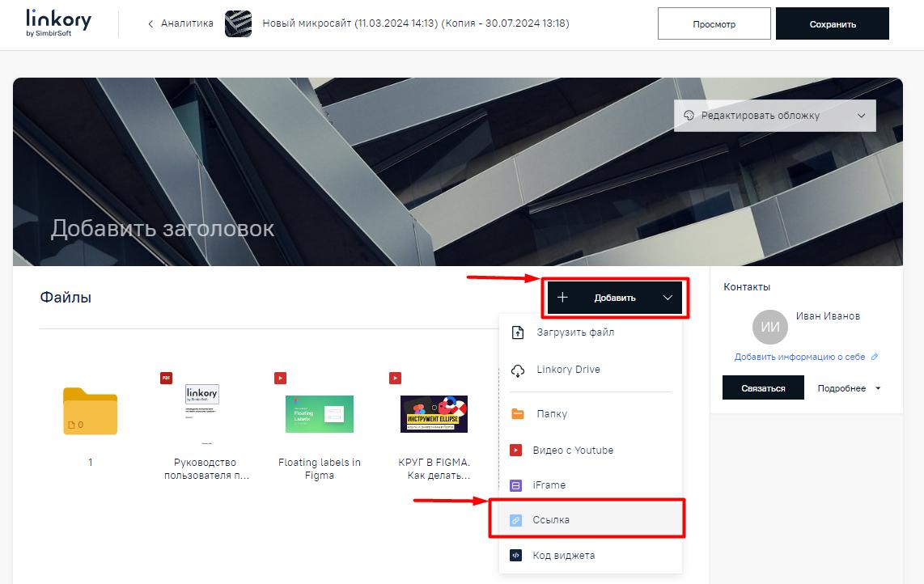Open the Floating labels in Figma thumbnail
Viewport: 924px width, 584px height.
320,413
